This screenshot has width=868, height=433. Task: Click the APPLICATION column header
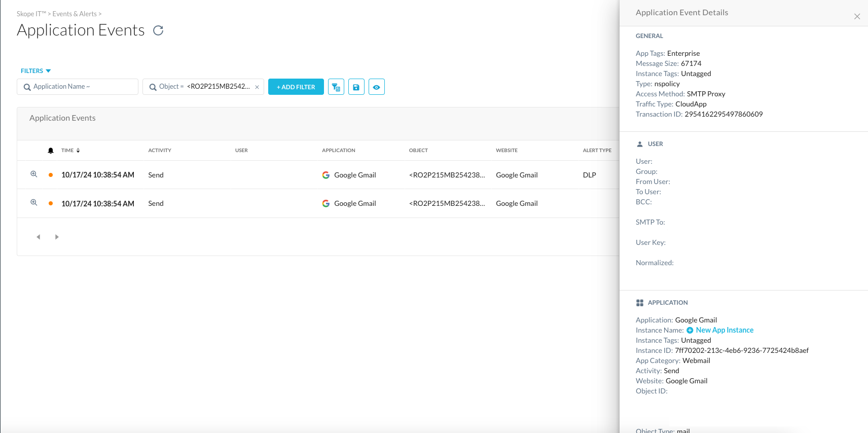point(339,151)
